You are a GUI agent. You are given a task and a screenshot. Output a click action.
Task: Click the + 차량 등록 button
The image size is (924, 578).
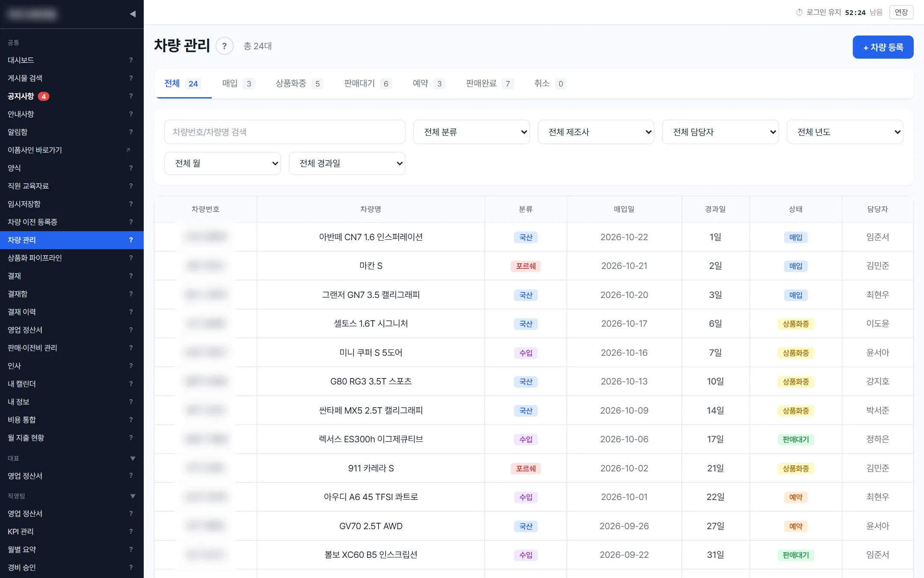pyautogui.click(x=883, y=47)
